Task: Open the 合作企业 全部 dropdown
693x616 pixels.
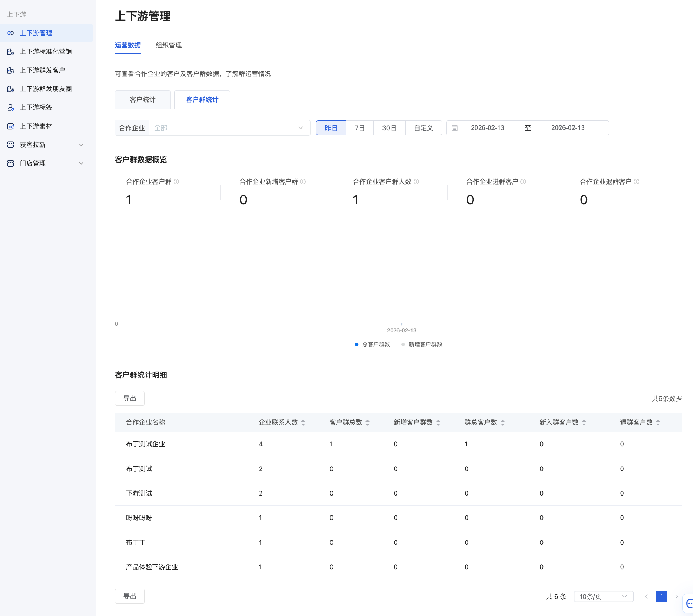Action: pyautogui.click(x=229, y=128)
